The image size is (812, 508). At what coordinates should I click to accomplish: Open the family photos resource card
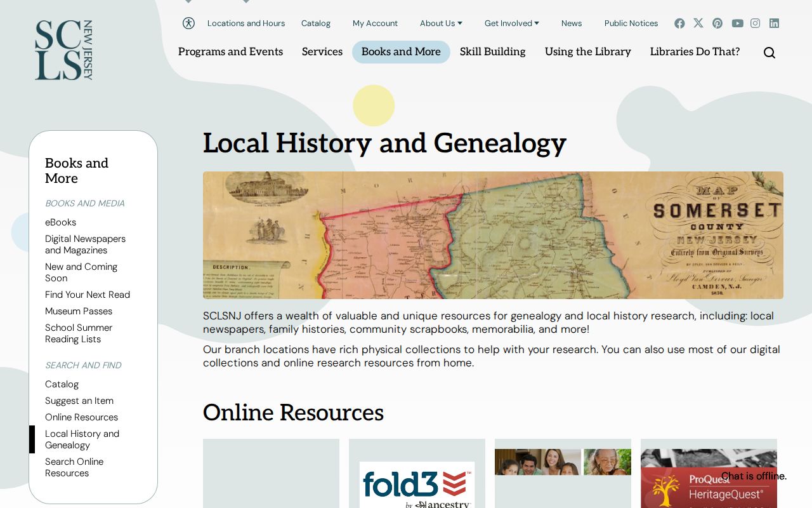[563, 474]
